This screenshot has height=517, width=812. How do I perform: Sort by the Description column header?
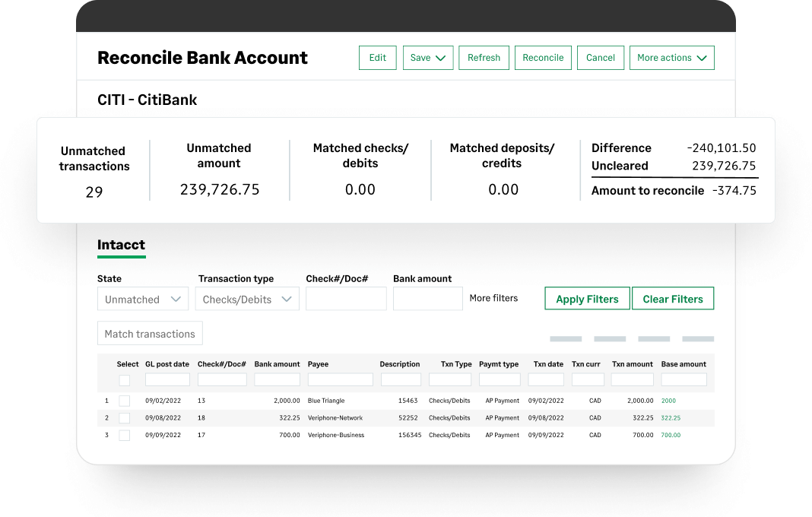coord(400,364)
